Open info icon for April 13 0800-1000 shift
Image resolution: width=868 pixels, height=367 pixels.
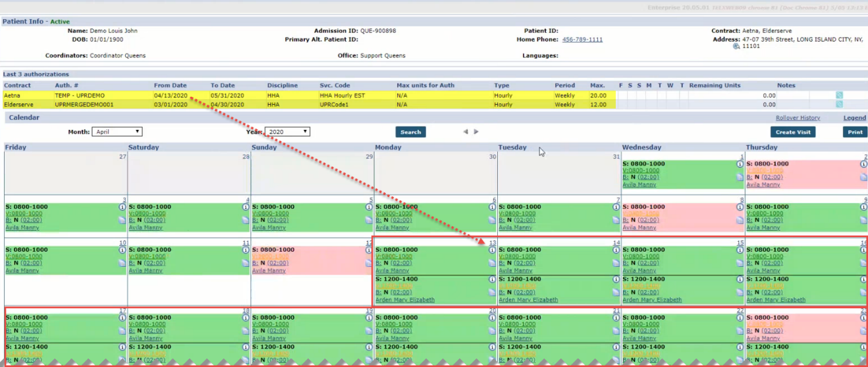(x=493, y=250)
